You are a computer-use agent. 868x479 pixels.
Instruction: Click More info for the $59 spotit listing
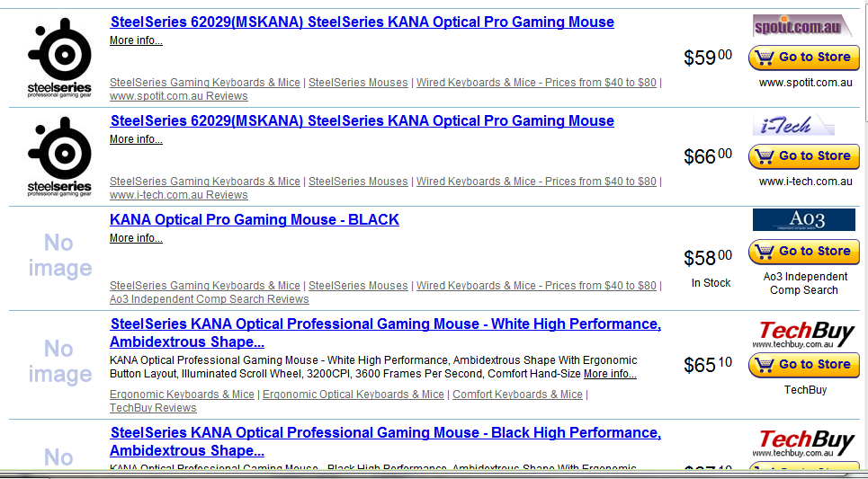click(x=136, y=40)
